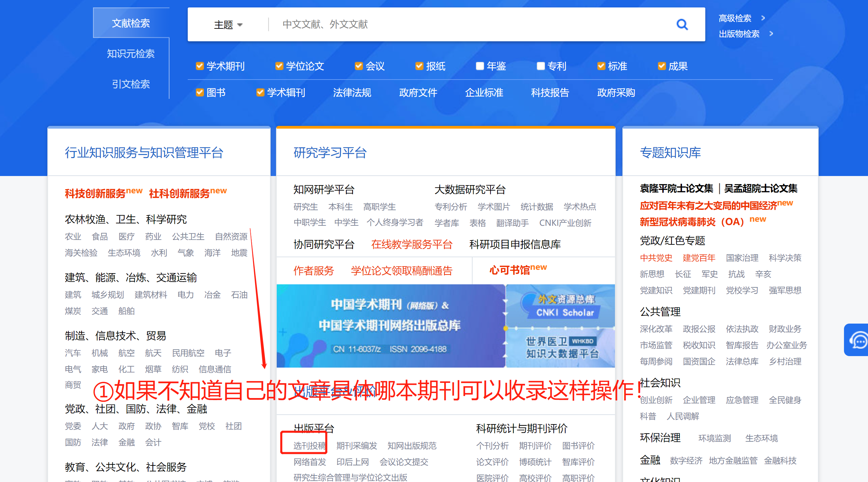Open 学位论文领取稿酬通告 link

[402, 270]
